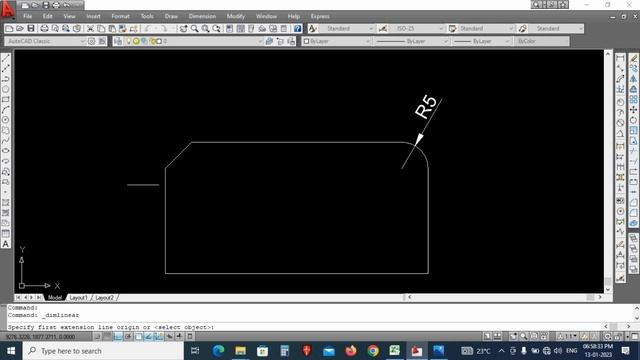
Task: Open Microsoft Edge from the taskbar
Action: [x=218, y=351]
